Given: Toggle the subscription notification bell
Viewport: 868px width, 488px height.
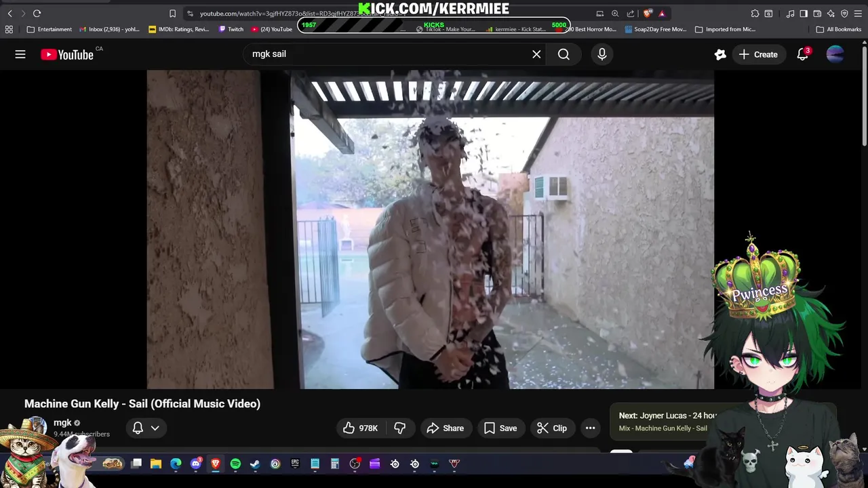Looking at the screenshot, I should coord(138,428).
